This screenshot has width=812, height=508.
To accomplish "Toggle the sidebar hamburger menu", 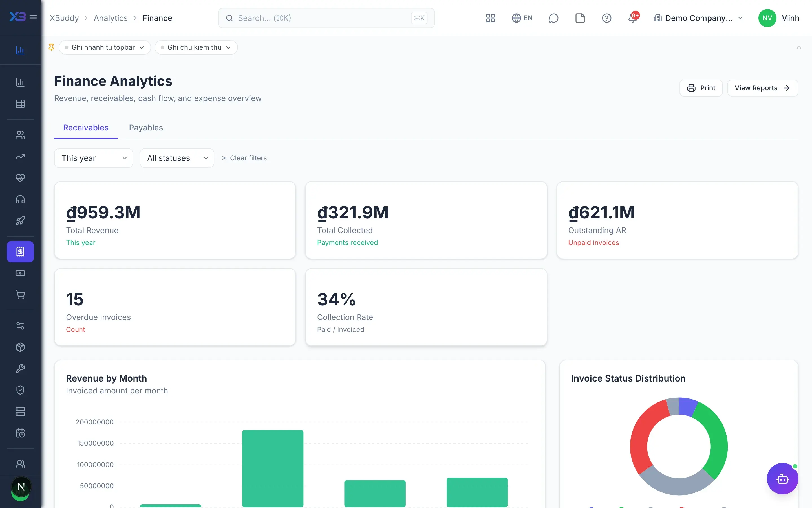I will (x=33, y=18).
